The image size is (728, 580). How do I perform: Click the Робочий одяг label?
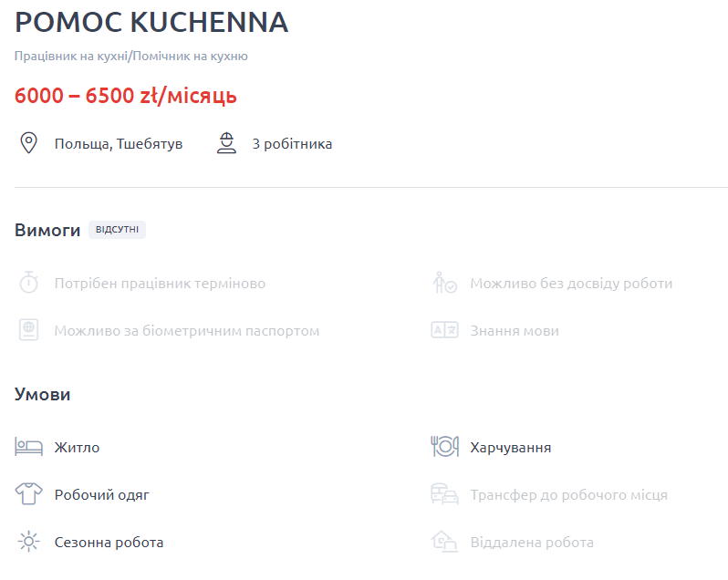[x=102, y=495]
